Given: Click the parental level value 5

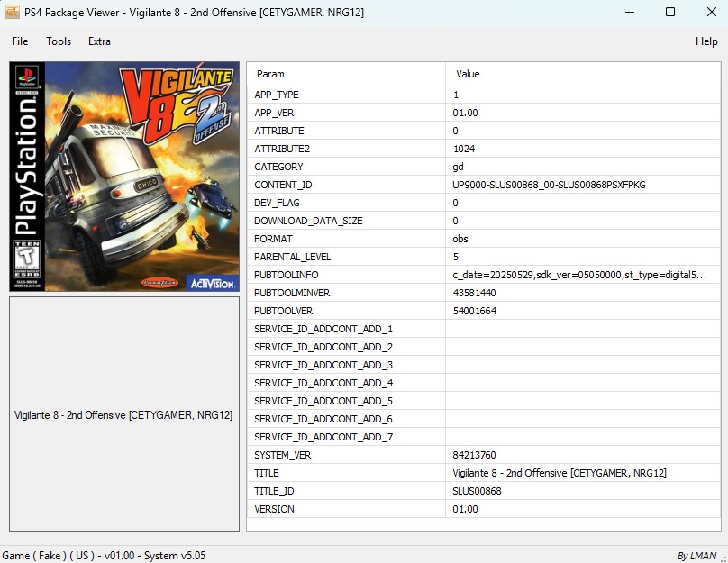Looking at the screenshot, I should pyautogui.click(x=456, y=257).
